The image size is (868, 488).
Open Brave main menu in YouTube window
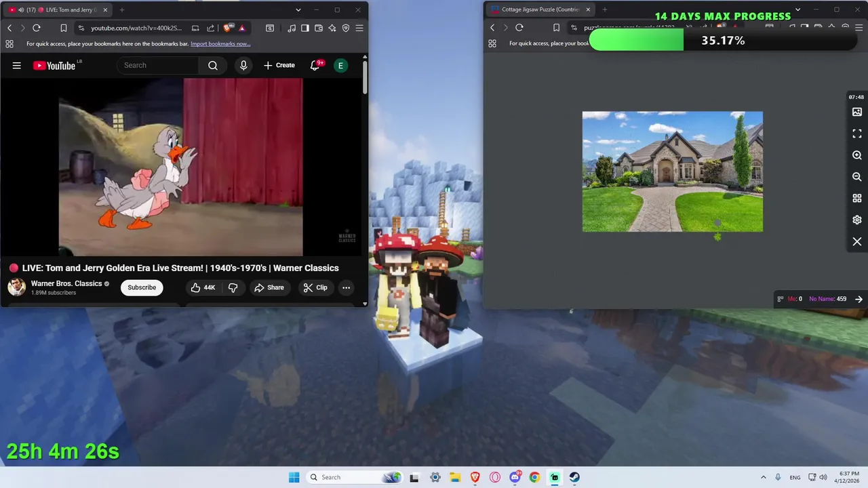[x=359, y=28]
